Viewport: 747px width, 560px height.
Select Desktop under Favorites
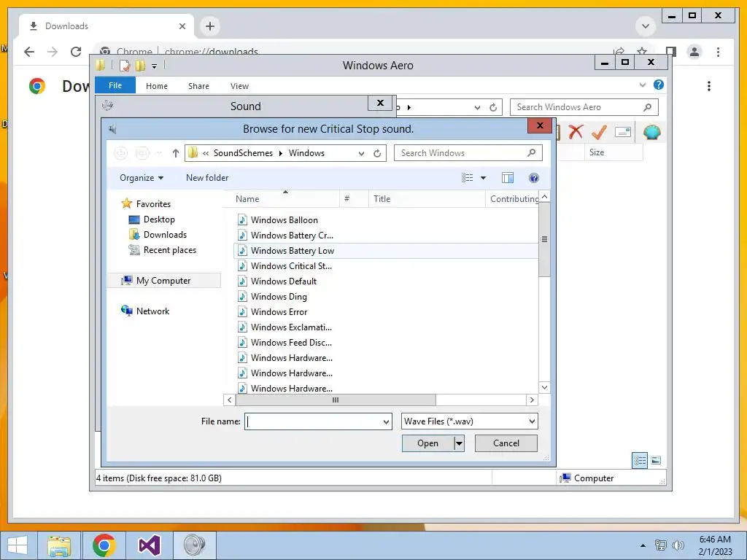tap(152, 219)
